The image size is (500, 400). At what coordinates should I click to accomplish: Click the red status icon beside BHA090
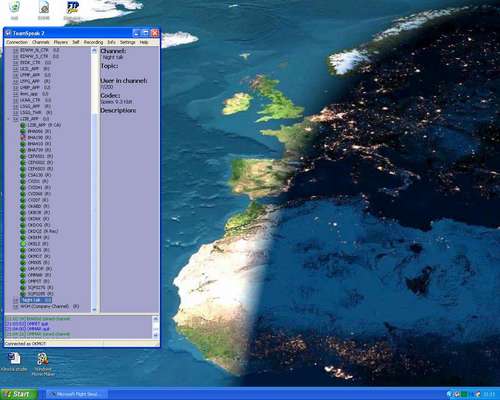[x=23, y=138]
